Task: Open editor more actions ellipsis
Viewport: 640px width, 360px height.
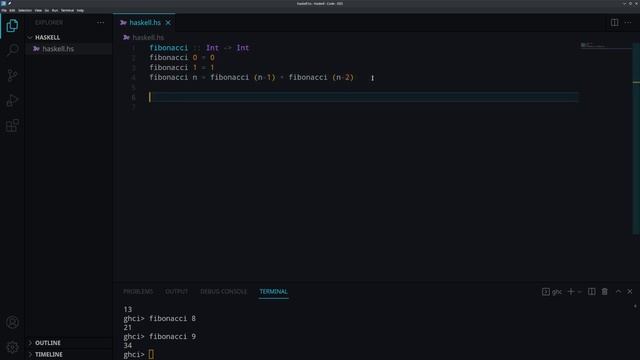Action: pos(628,22)
